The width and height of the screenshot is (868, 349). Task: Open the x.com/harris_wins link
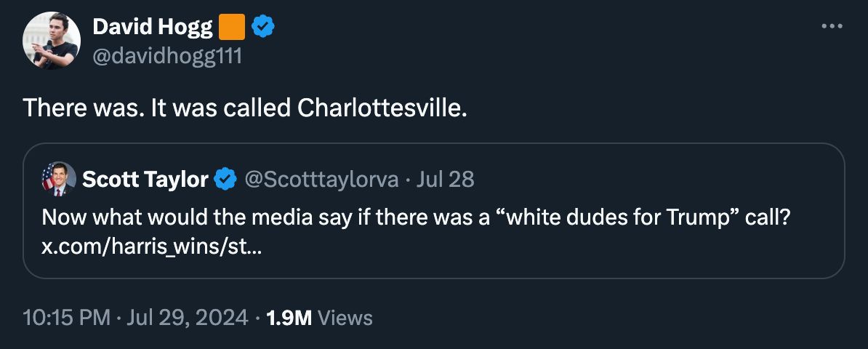(x=152, y=246)
